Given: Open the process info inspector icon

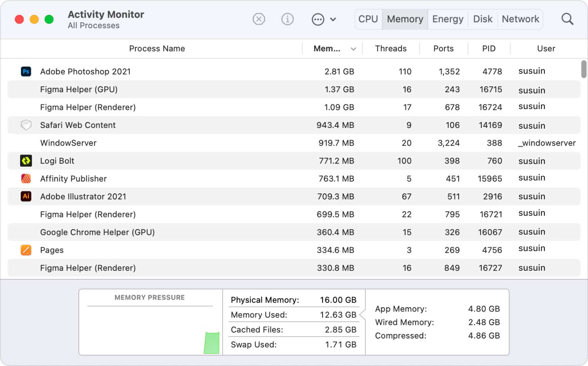Looking at the screenshot, I should coord(287,19).
